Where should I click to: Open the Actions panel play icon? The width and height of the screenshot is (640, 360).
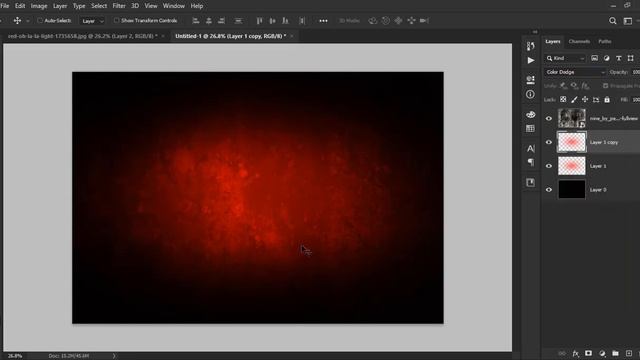coord(530,60)
